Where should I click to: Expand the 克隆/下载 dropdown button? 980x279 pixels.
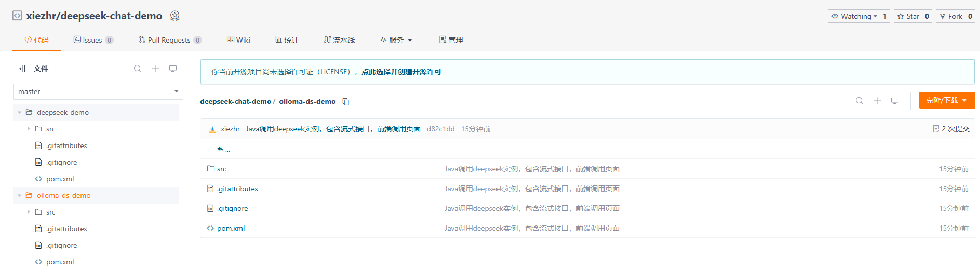pos(946,101)
